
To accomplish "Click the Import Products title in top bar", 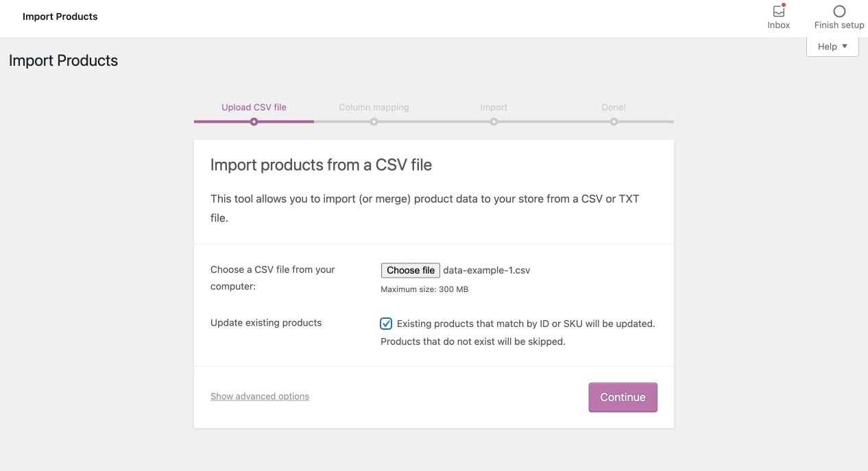I will [x=60, y=16].
